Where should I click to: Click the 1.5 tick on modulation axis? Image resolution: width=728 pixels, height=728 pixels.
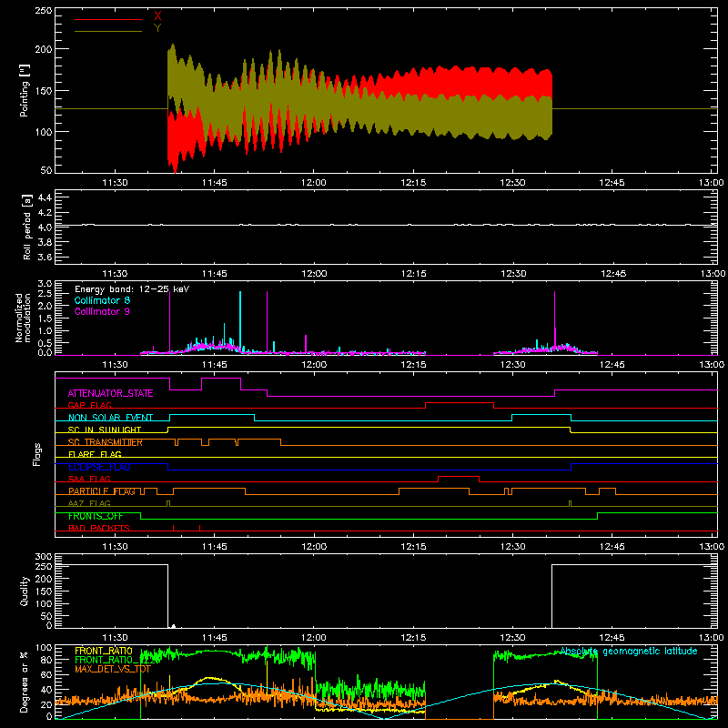[x=45, y=318]
